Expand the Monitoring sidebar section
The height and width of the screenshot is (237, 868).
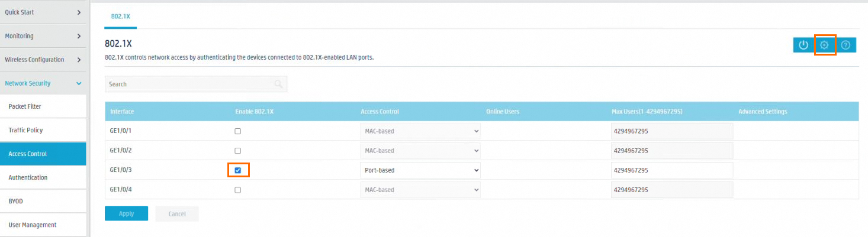(43, 36)
